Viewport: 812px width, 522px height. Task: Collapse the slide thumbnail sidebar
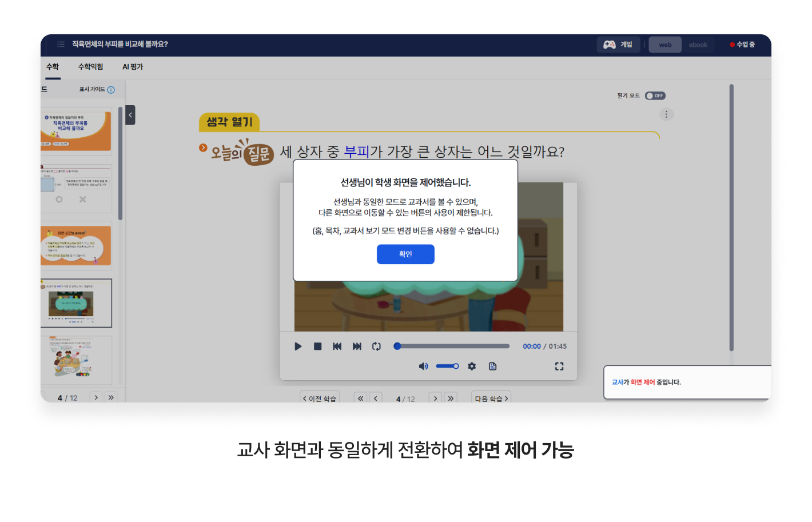130,115
